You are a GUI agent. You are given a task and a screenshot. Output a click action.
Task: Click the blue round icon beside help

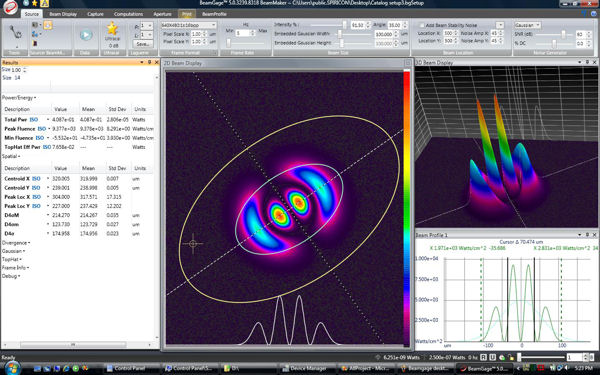coord(594,13)
